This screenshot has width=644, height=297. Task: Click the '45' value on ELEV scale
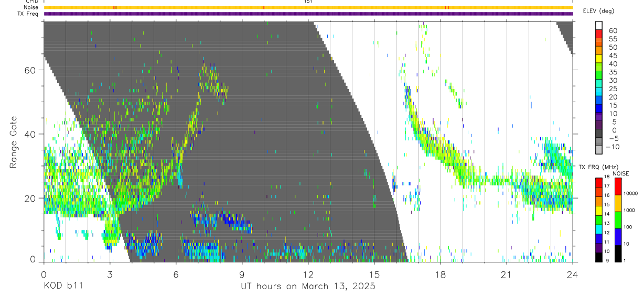tap(614, 56)
